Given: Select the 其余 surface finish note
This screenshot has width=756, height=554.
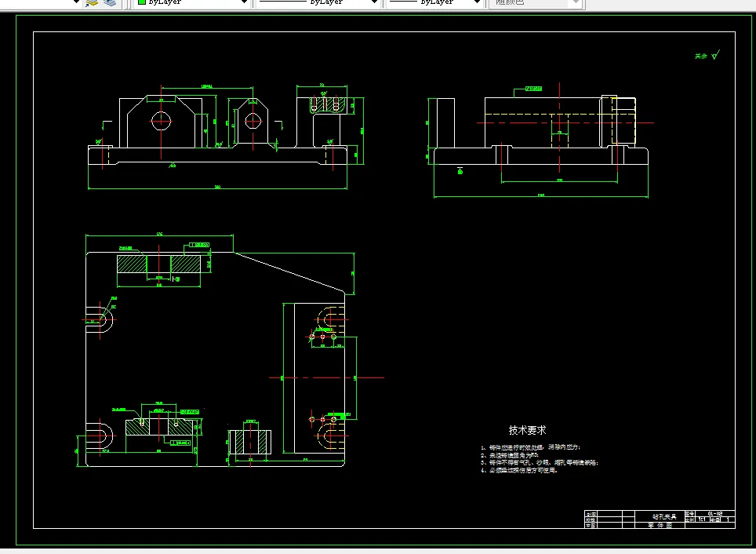Looking at the screenshot, I should (x=700, y=56).
